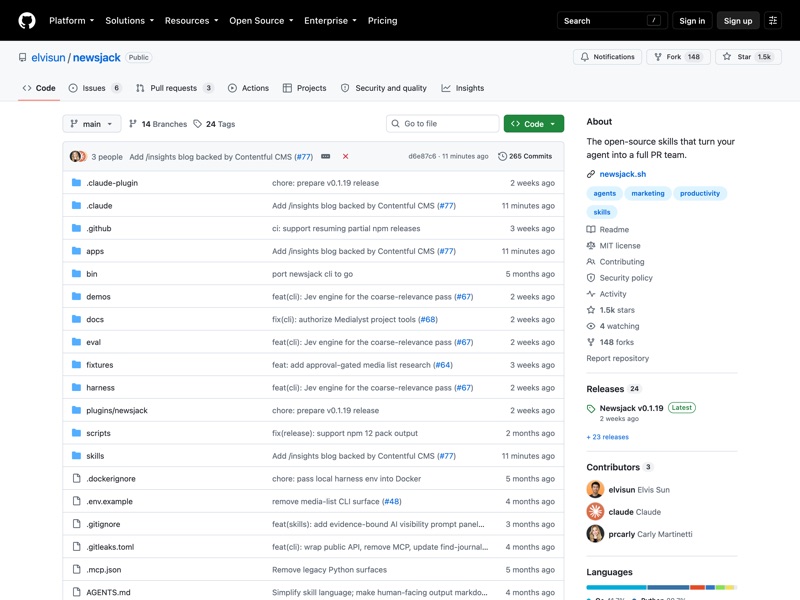
Task: Open the Projects tab
Action: point(305,88)
